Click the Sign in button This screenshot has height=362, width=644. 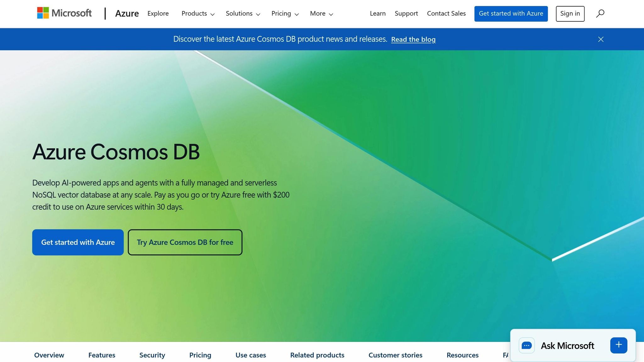(570, 14)
